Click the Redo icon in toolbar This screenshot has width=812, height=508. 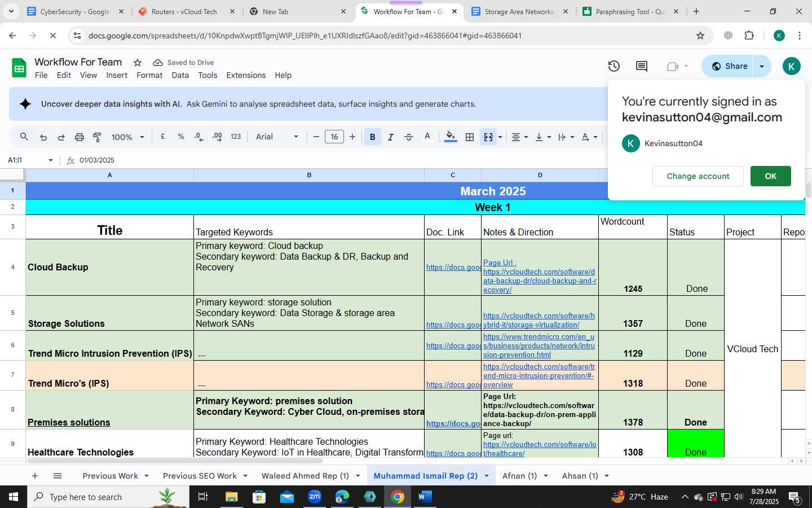pyautogui.click(x=61, y=137)
